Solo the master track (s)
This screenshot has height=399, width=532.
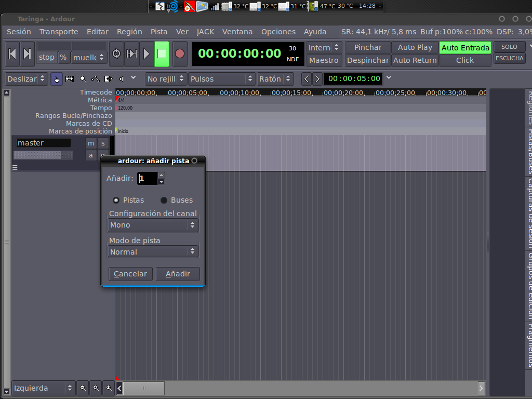[x=103, y=143]
